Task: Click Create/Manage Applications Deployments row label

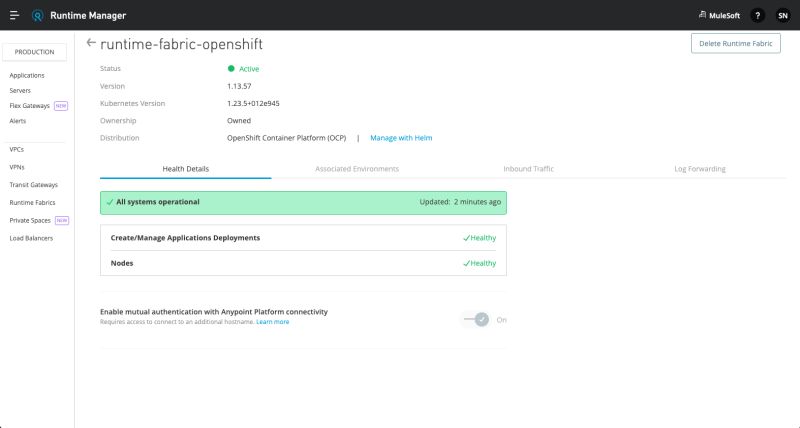Action: point(185,238)
